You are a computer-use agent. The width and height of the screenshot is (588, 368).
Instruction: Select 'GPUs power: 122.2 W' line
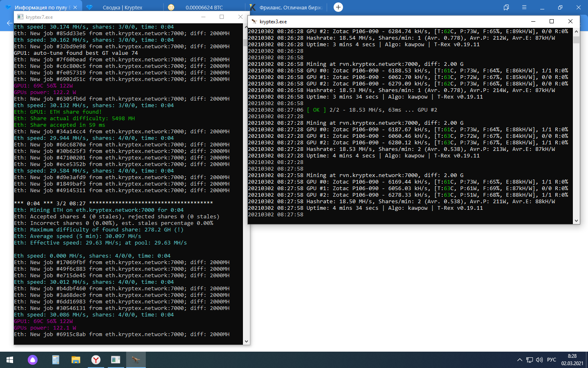(45, 92)
